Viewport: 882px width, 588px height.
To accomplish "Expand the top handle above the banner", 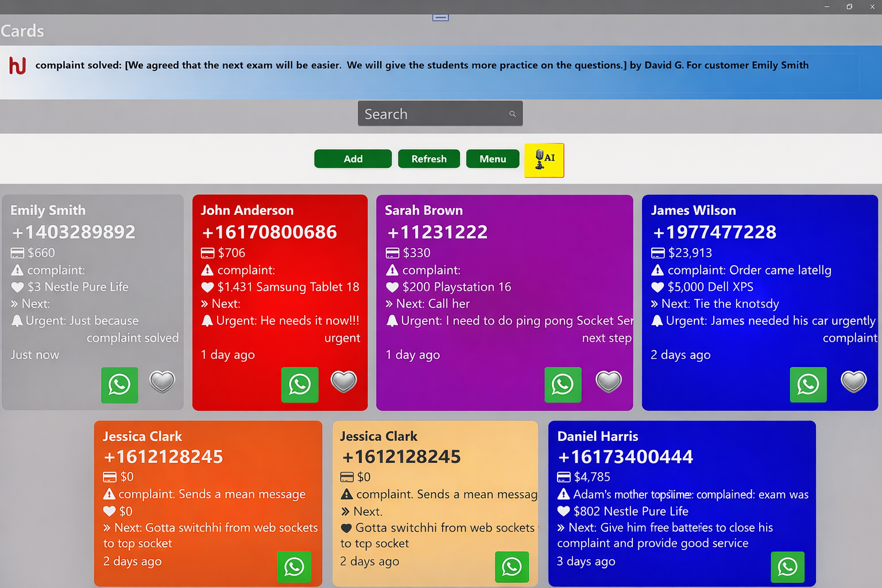I will point(440,18).
